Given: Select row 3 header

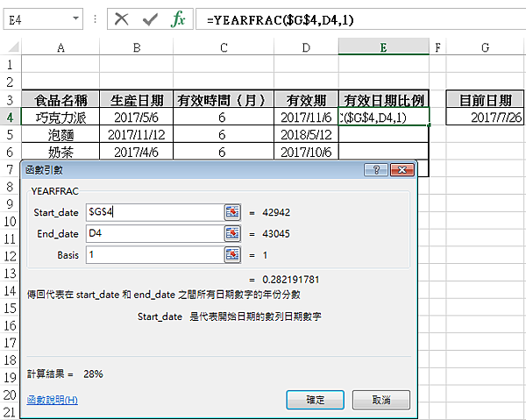Looking at the screenshot, I should [x=10, y=100].
